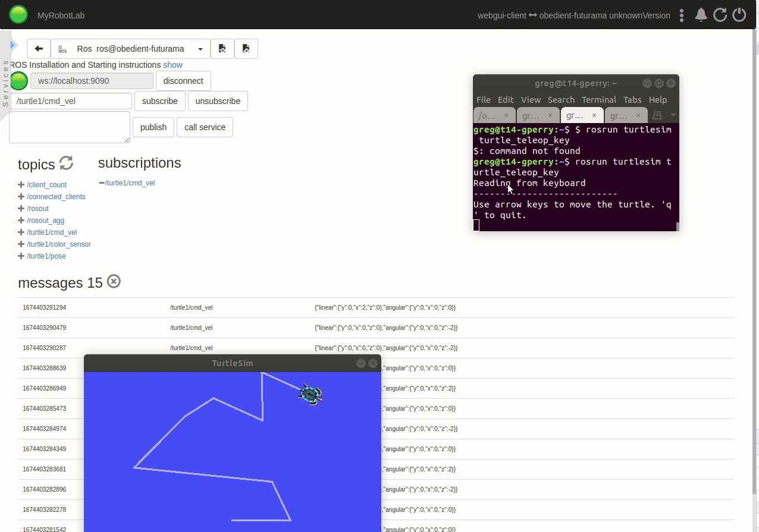
Task: Expand the /client_count topic
Action: (x=21, y=185)
